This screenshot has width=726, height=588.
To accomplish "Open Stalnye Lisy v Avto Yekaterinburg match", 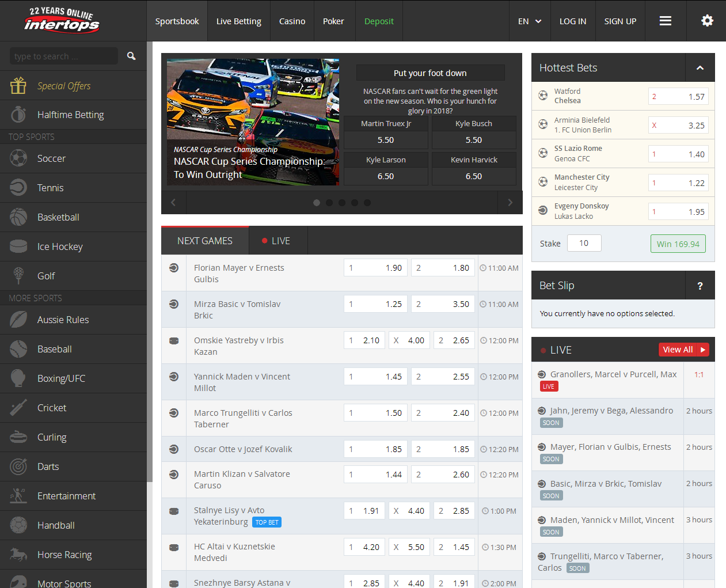I will click(x=229, y=516).
